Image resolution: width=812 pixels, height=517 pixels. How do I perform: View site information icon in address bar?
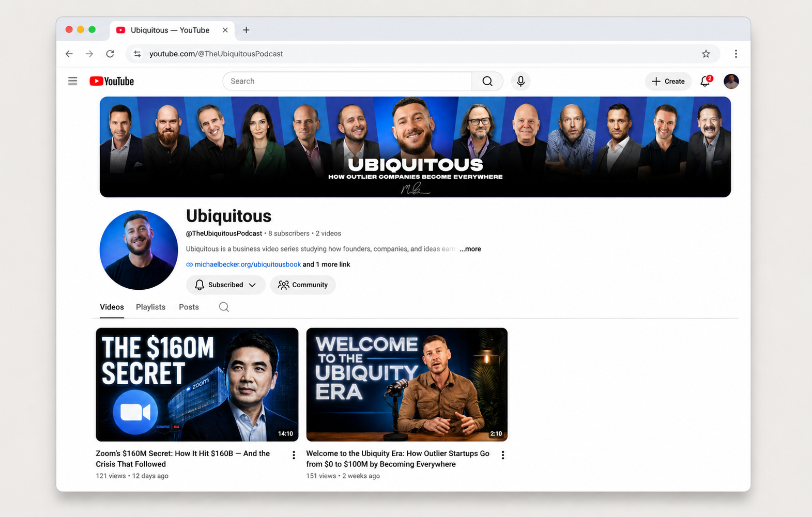137,54
